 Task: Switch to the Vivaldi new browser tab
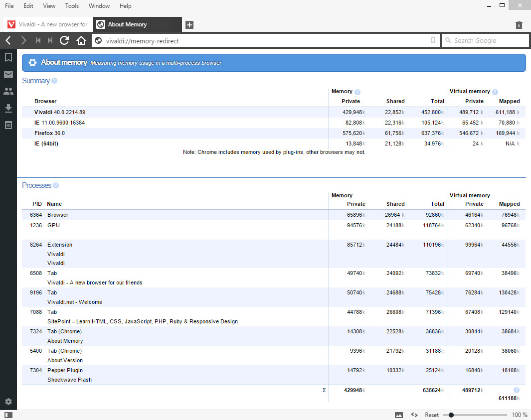(48, 24)
